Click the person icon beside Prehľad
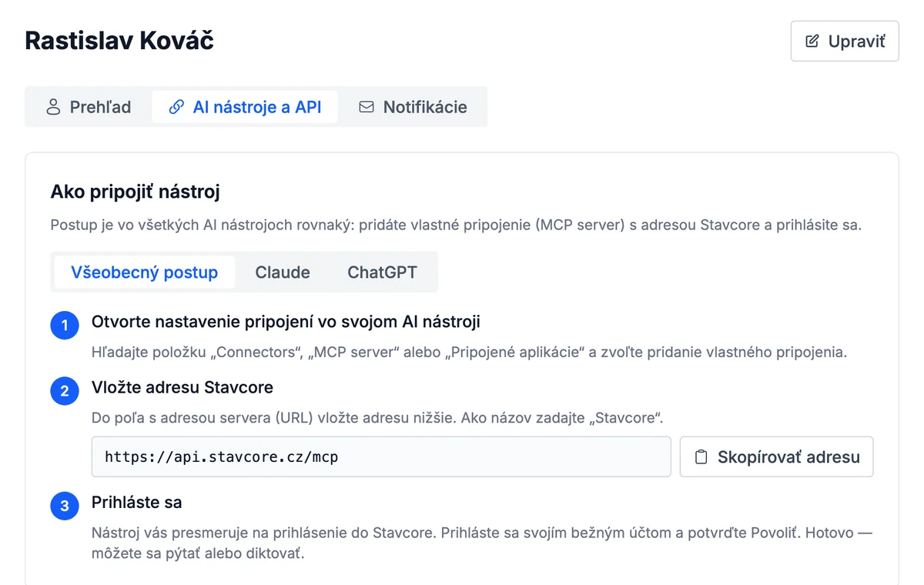The image size is (924, 585). 53,107
